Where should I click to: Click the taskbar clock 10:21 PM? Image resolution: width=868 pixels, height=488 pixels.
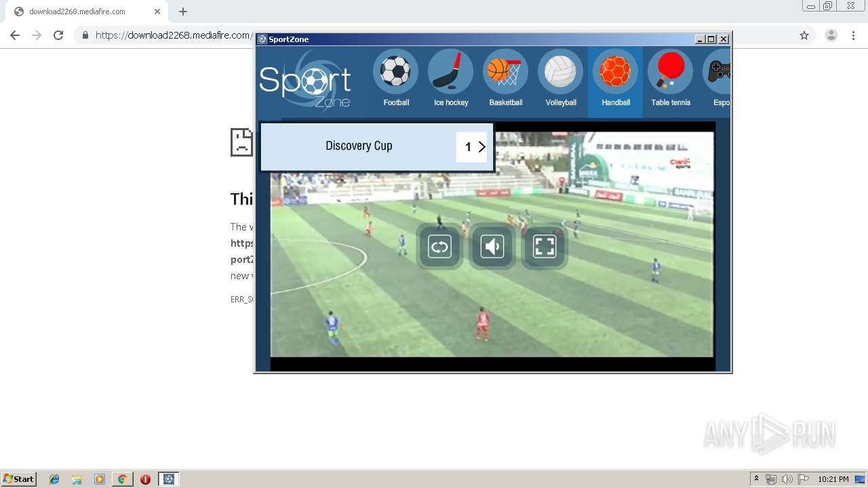pos(833,479)
